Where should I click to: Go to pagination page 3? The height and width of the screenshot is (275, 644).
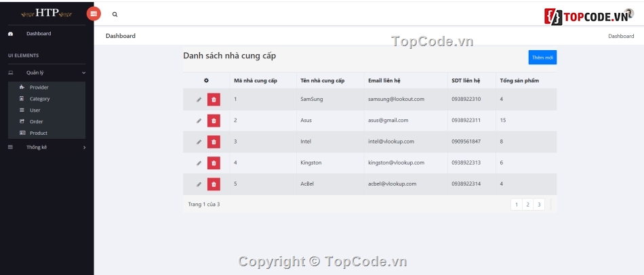tap(540, 205)
